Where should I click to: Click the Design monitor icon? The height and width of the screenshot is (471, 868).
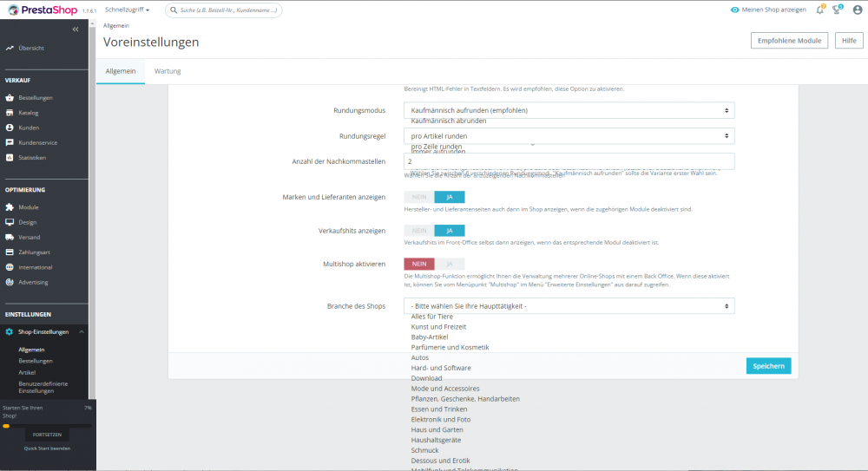pos(10,223)
